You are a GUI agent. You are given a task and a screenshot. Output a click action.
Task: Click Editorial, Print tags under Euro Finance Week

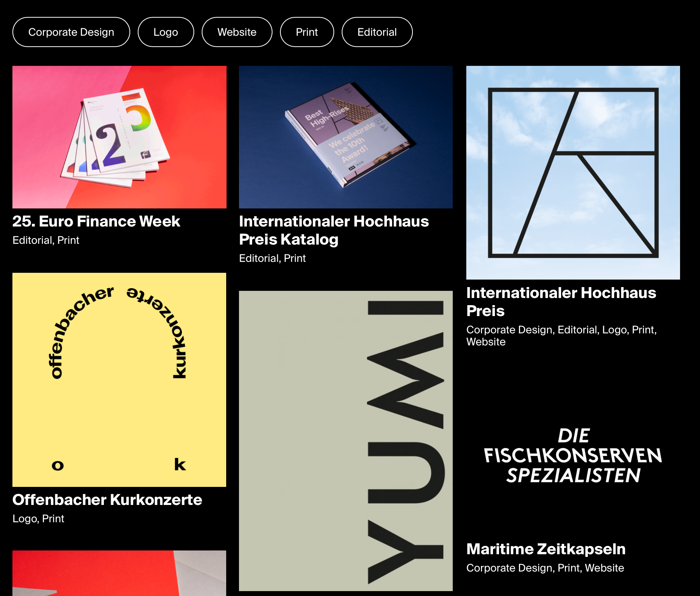click(46, 240)
